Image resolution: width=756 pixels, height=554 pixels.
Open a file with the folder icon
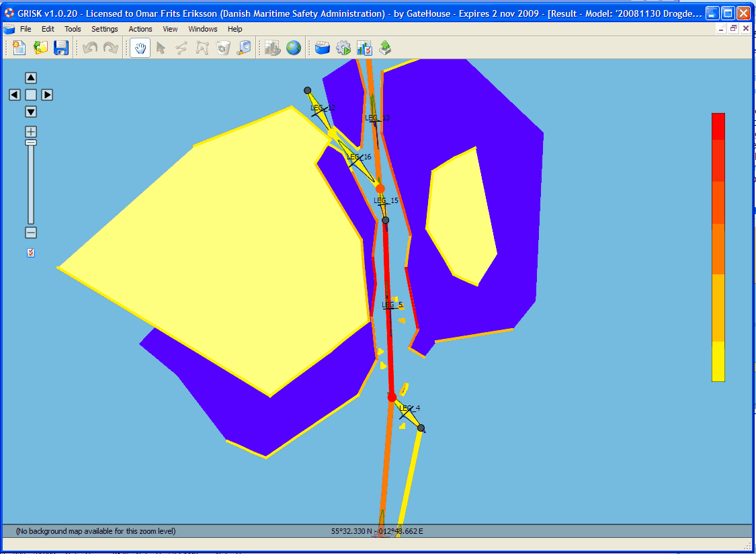tap(40, 48)
